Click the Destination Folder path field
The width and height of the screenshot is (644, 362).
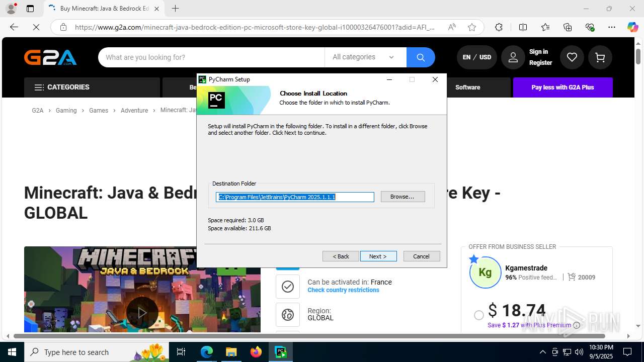295,197
